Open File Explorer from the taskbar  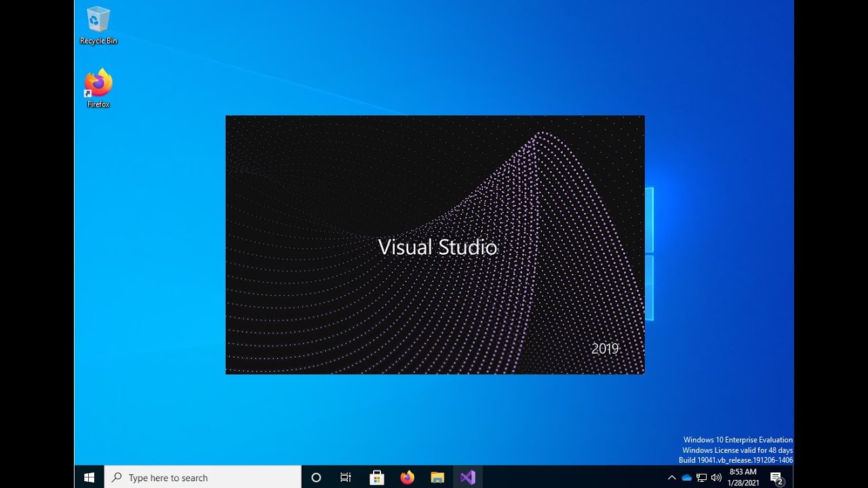[437, 478]
